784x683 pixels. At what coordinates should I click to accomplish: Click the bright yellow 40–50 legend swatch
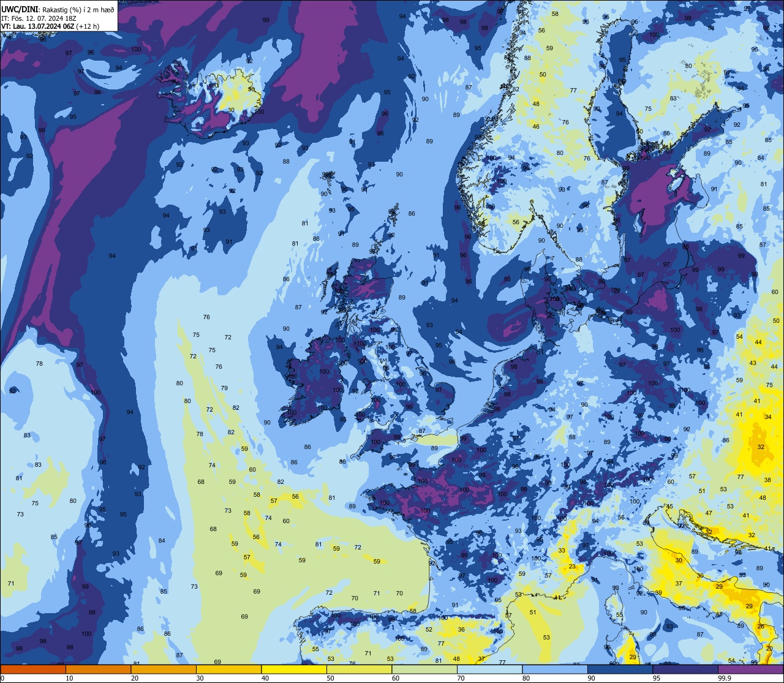pyautogui.click(x=294, y=669)
